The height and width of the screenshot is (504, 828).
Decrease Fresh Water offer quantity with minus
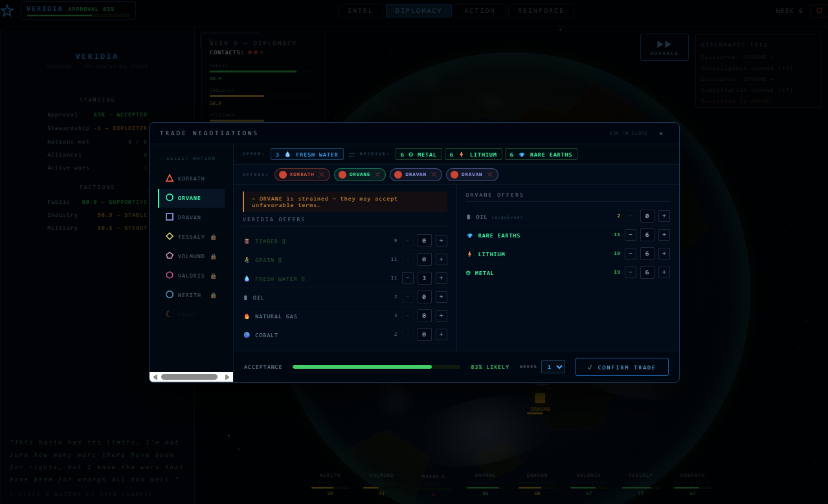(x=408, y=278)
